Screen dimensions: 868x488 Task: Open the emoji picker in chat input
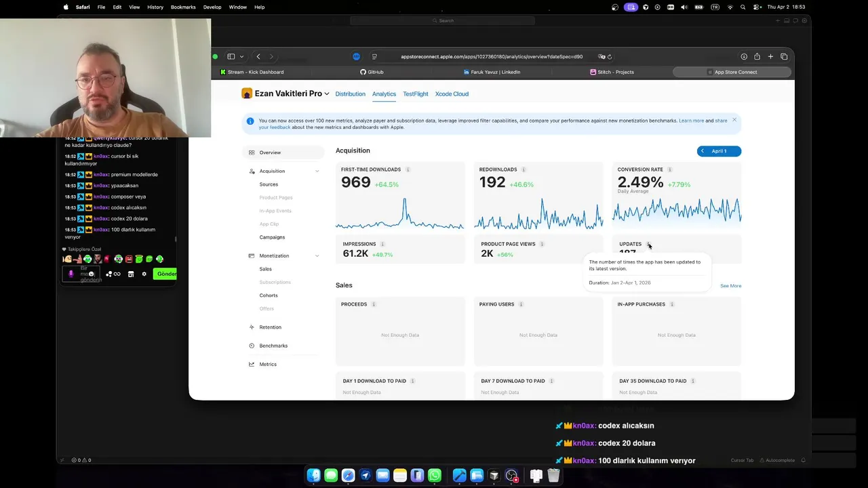(x=92, y=274)
